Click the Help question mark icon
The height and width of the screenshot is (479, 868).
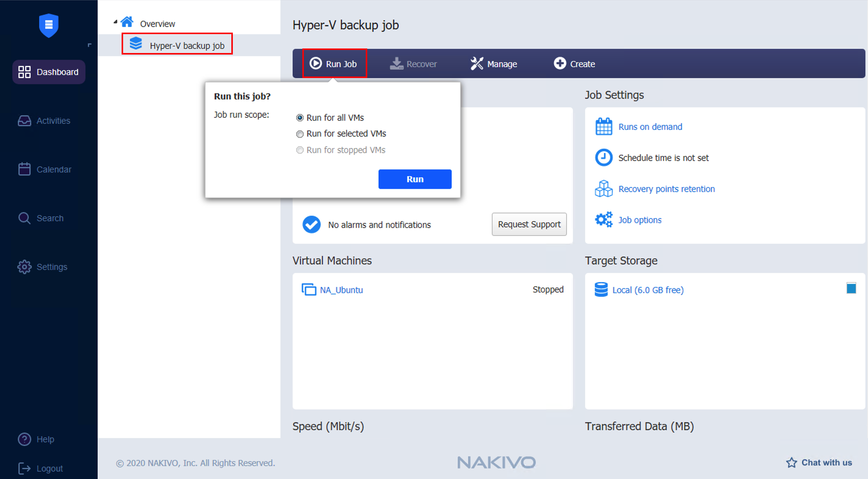coord(24,439)
